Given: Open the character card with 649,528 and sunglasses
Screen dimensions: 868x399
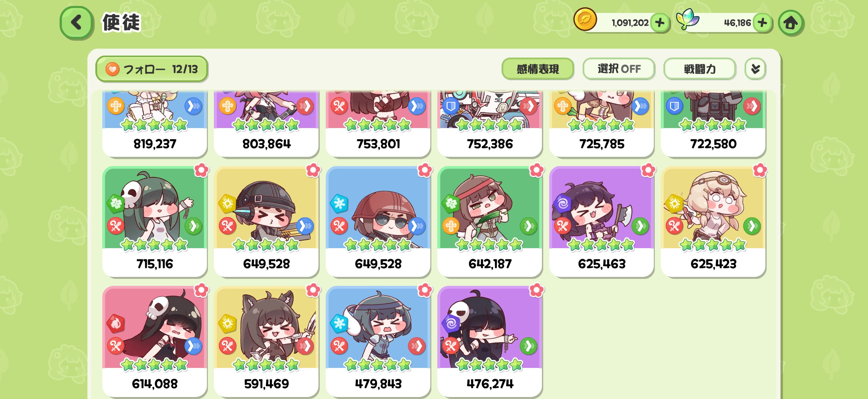Looking at the screenshot, I should (x=378, y=222).
